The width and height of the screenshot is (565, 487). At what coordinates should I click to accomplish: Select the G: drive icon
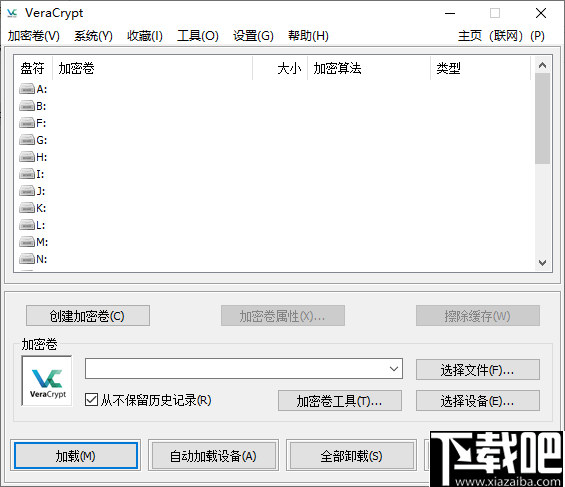(27, 140)
